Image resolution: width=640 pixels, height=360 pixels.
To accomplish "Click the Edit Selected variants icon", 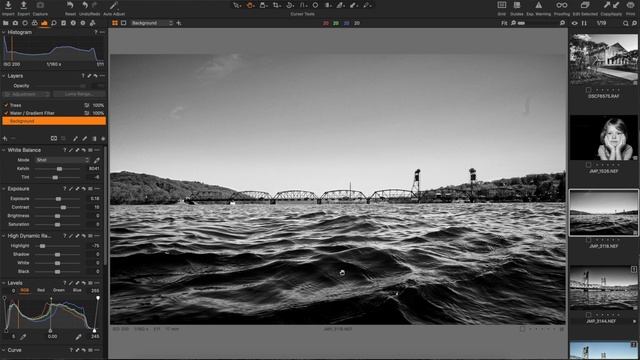I will pos(585,5).
